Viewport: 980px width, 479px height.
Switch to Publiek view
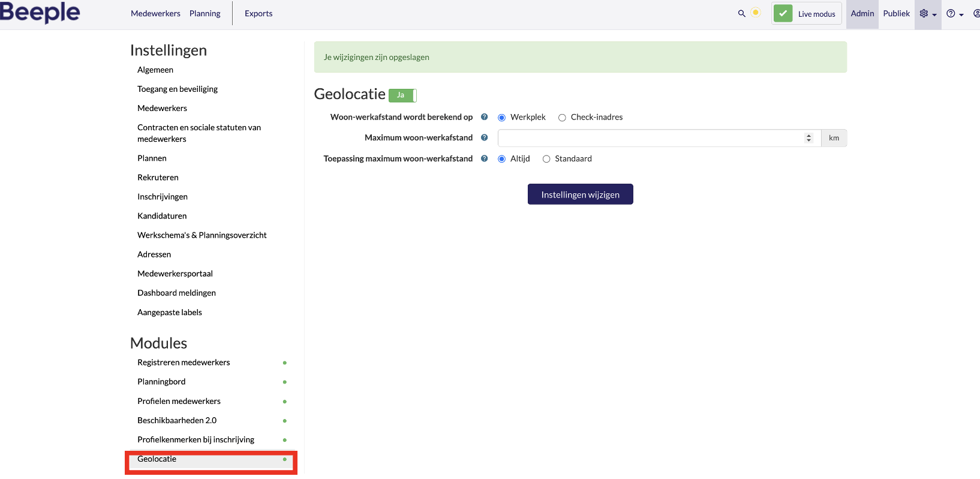(x=897, y=13)
